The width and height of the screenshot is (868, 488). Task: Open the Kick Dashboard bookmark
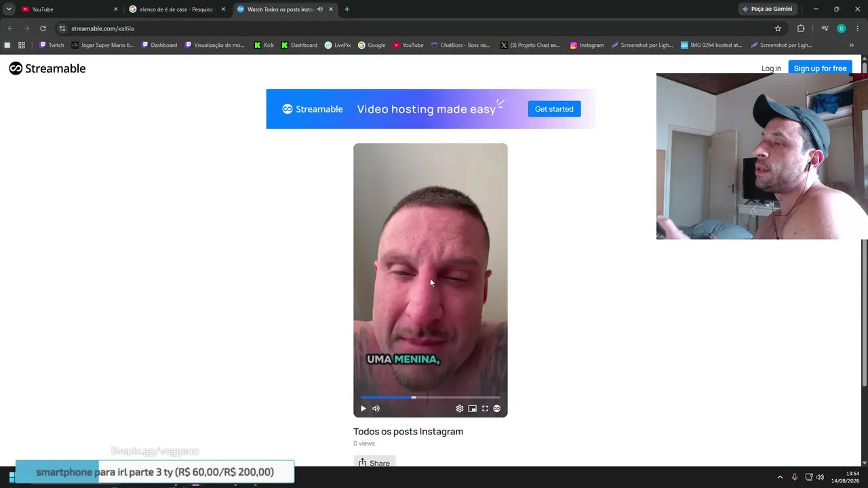pos(299,45)
